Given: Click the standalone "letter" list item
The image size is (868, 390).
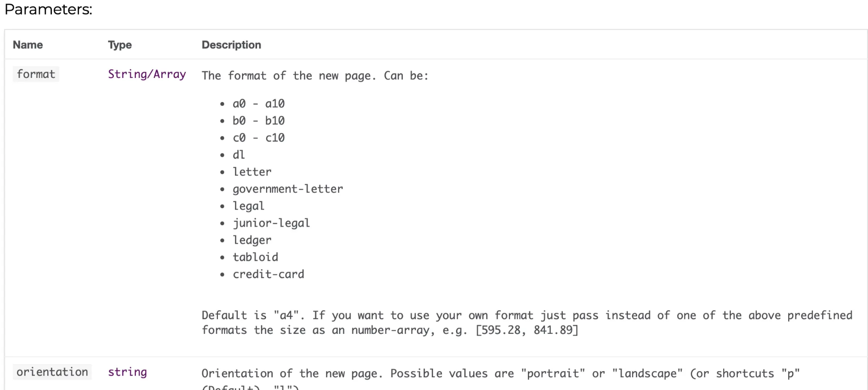Looking at the screenshot, I should click(x=252, y=172).
